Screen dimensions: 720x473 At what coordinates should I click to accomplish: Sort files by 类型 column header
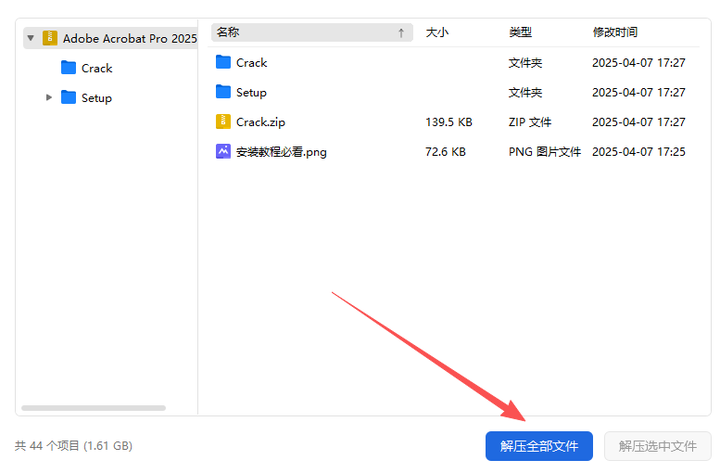coord(520,33)
